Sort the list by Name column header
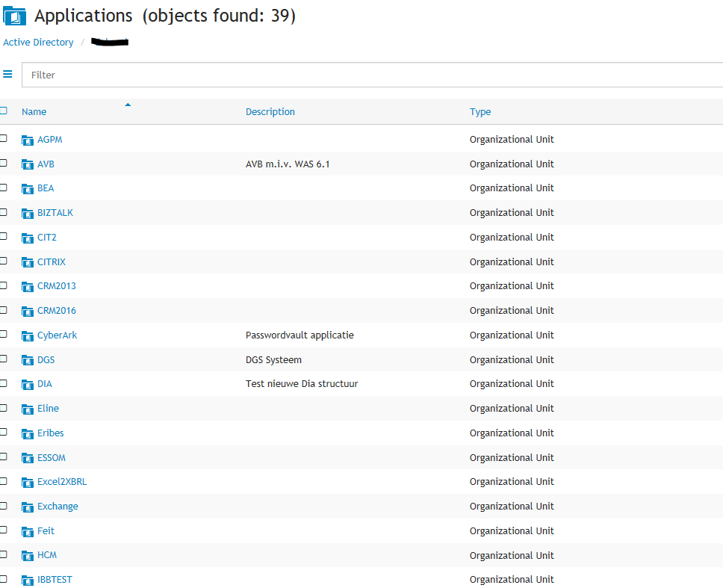 34,111
